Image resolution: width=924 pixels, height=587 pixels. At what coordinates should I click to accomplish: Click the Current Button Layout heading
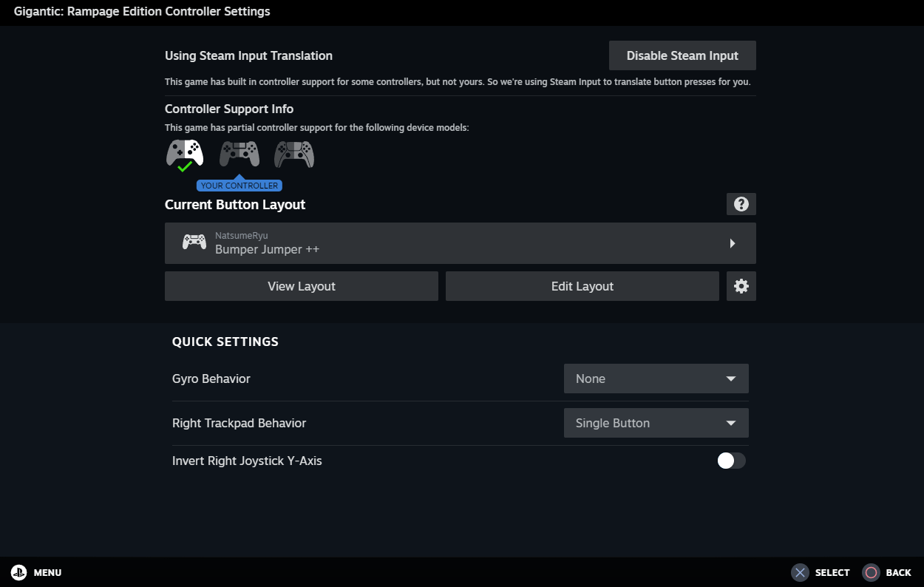235,205
